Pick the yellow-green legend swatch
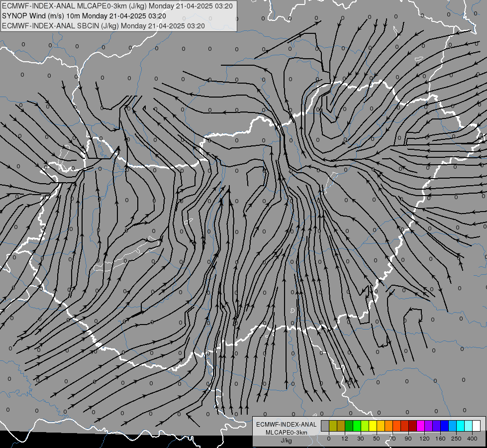The image size is (487, 448). [365, 426]
